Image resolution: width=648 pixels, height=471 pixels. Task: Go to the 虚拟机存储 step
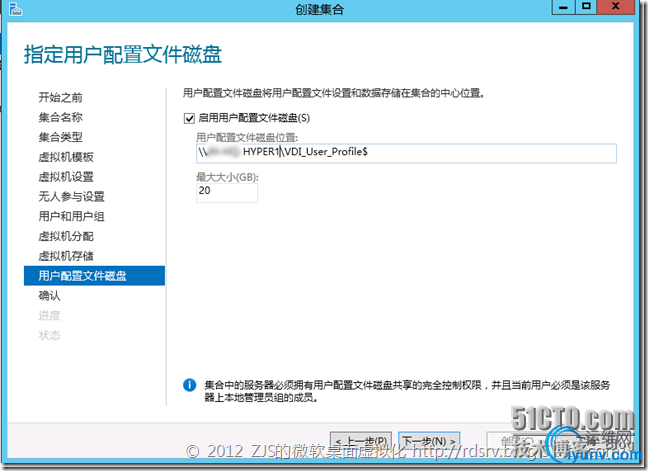pyautogui.click(x=66, y=256)
